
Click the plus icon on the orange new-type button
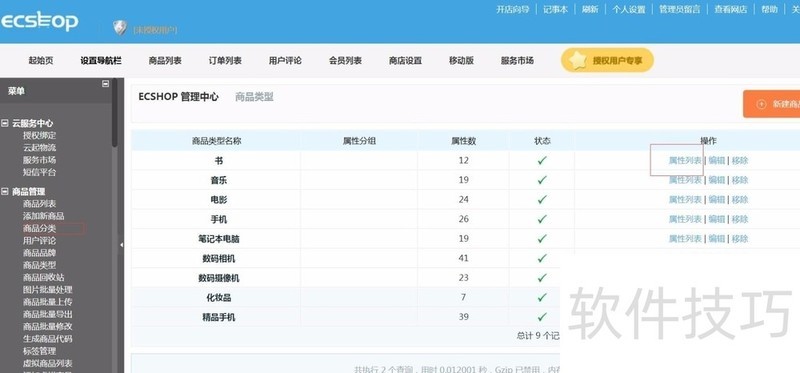pyautogui.click(x=761, y=104)
